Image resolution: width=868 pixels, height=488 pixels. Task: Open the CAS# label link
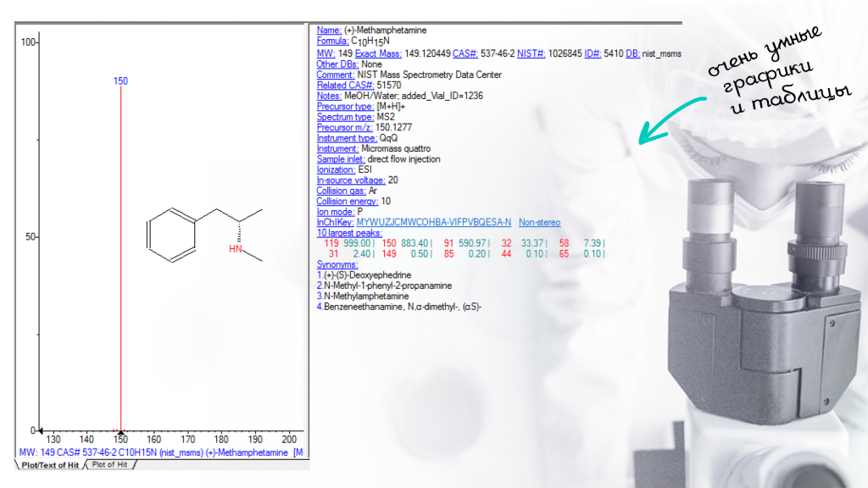pyautogui.click(x=465, y=53)
